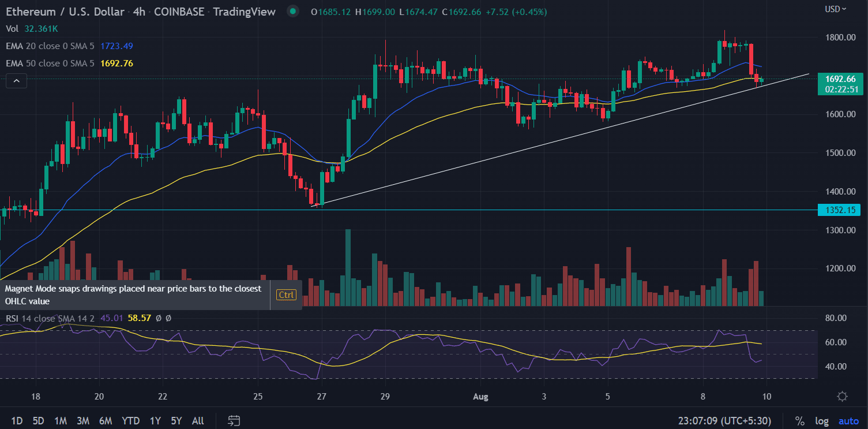Switch to the 6M range
The height and width of the screenshot is (429, 868).
point(105,420)
